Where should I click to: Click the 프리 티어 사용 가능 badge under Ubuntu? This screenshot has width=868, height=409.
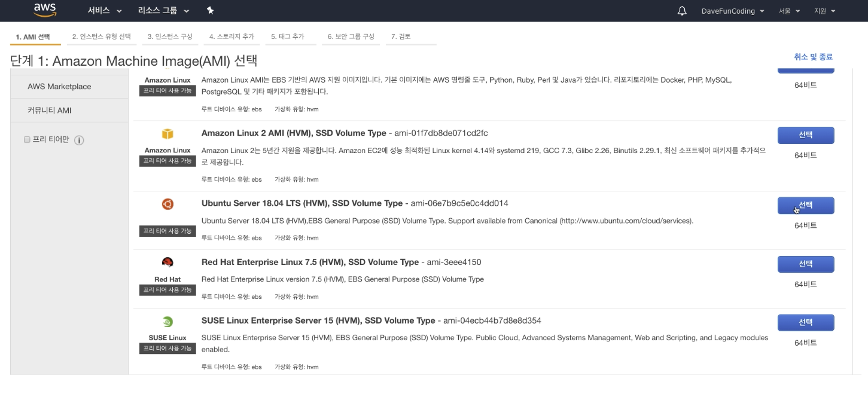point(167,231)
